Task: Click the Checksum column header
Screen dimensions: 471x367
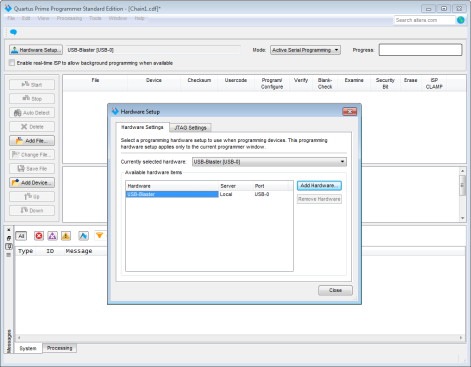Action: click(x=199, y=83)
